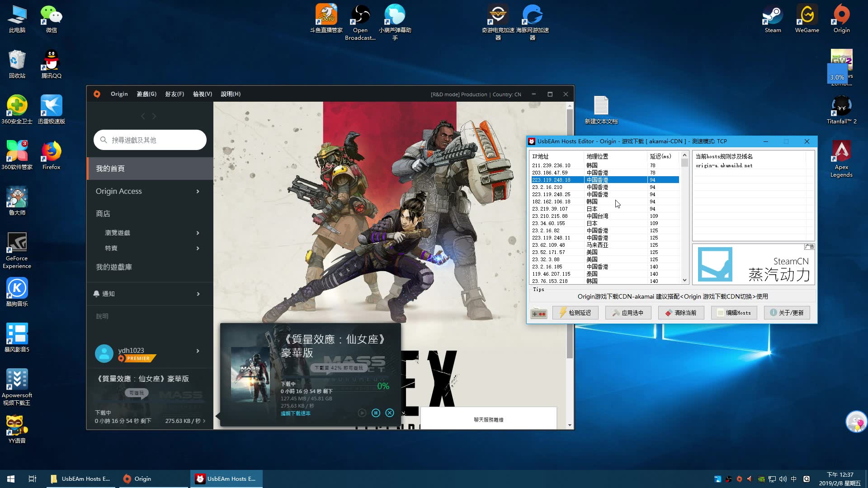The width and height of the screenshot is (868, 488).
Task: Click the back navigation arrow in Origin
Action: (x=143, y=116)
